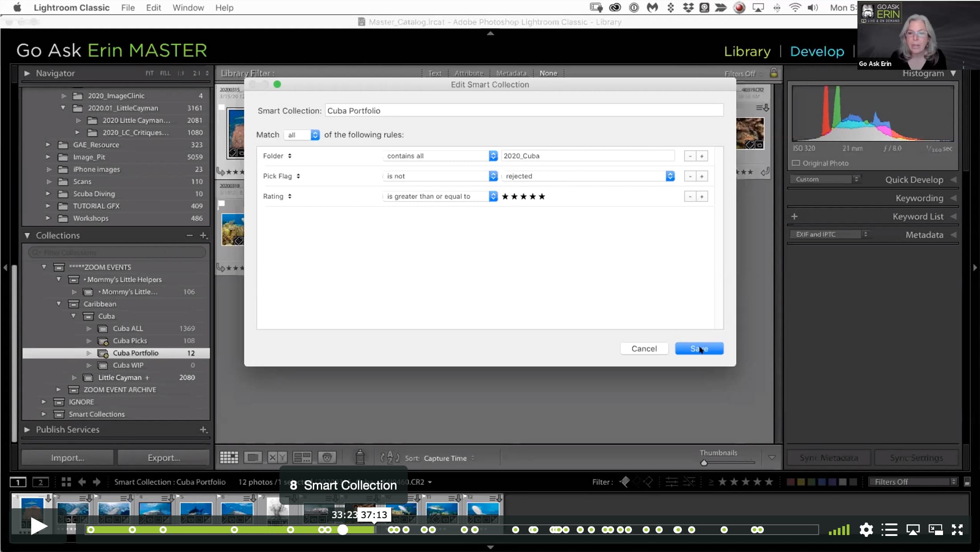The height and width of the screenshot is (552, 980).
Task: Click the filmstrip grid shortcut icon
Action: [x=66, y=482]
